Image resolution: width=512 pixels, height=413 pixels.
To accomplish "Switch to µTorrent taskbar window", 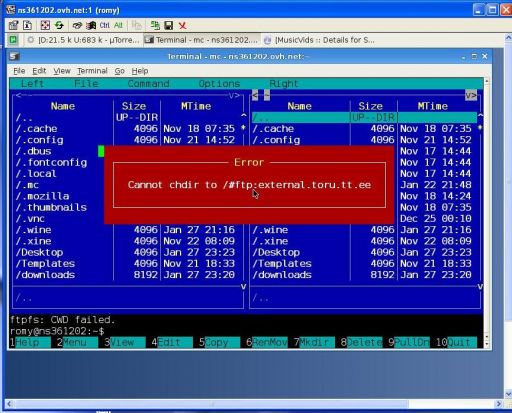I will 83,40.
